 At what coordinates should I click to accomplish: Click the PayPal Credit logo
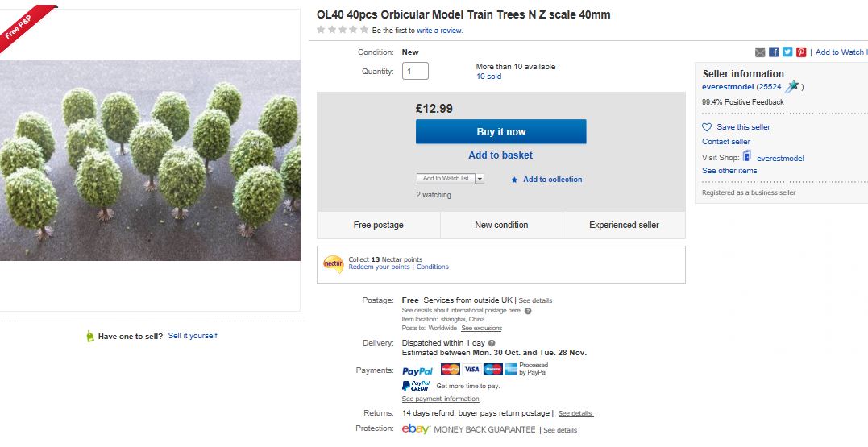tap(416, 386)
